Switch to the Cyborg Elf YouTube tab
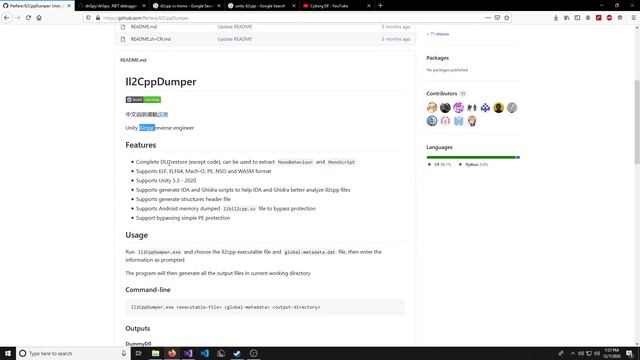Viewport: 640px width, 360px height. click(336, 6)
